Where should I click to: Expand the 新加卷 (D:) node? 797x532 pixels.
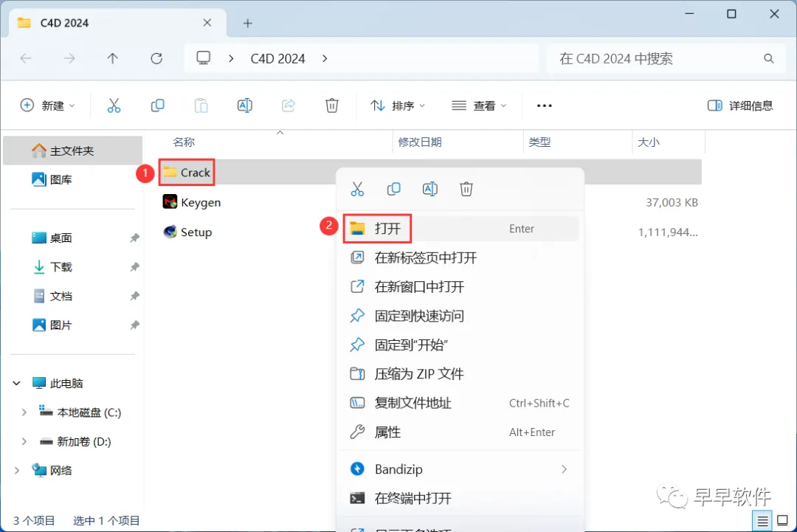coord(24,441)
